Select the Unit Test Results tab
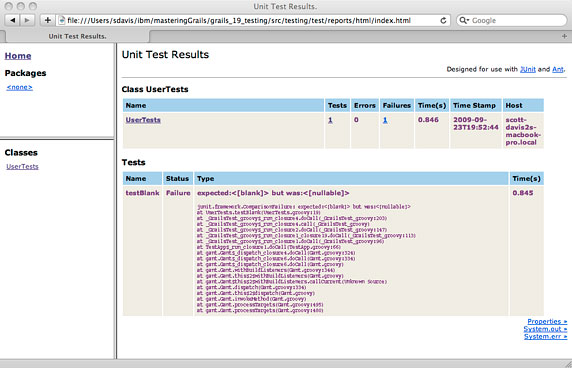The width and height of the screenshot is (572, 368). point(77,36)
